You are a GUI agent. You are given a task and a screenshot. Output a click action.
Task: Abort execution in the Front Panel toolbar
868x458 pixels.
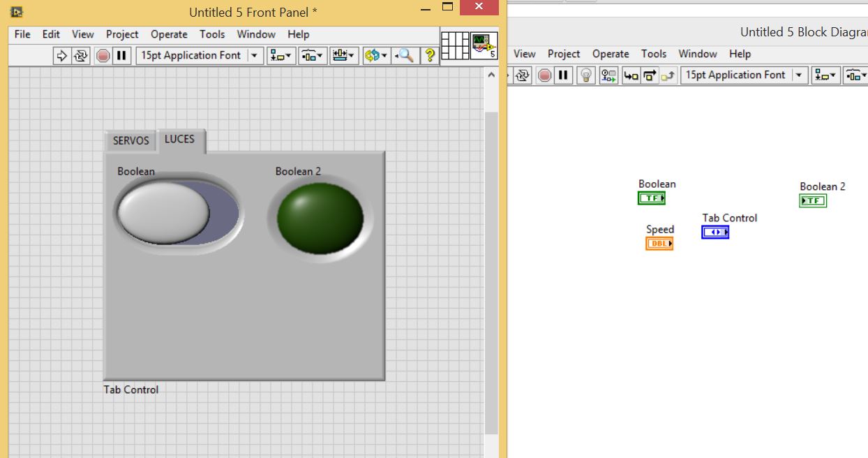103,56
